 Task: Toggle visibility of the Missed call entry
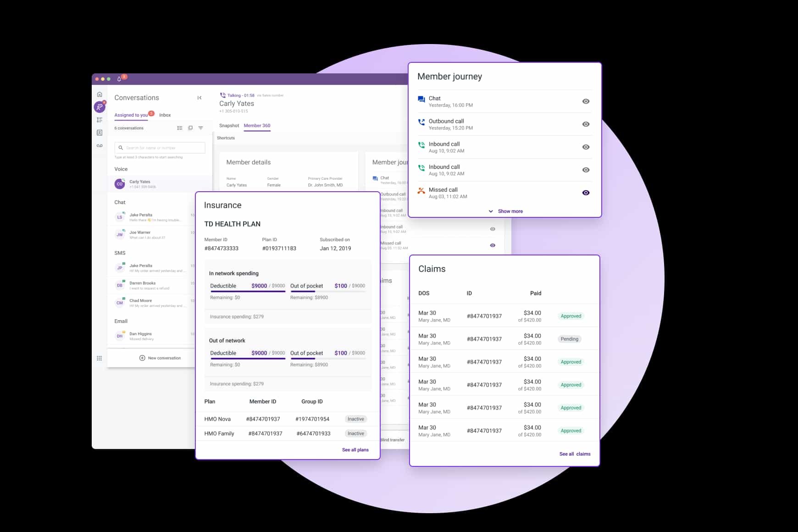click(586, 193)
